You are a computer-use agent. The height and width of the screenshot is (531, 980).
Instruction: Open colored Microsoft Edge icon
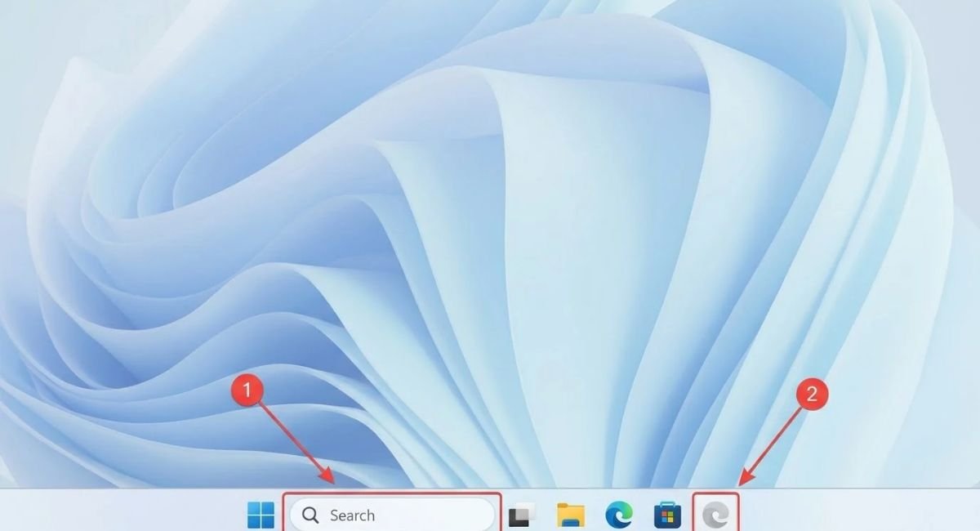(x=619, y=515)
